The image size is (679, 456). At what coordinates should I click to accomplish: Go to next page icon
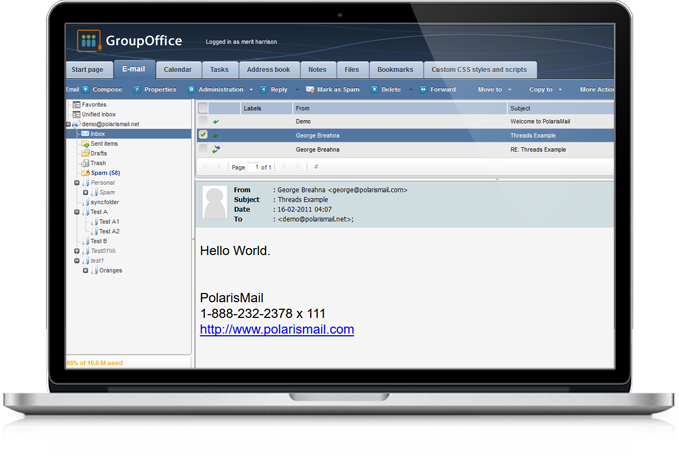(284, 167)
